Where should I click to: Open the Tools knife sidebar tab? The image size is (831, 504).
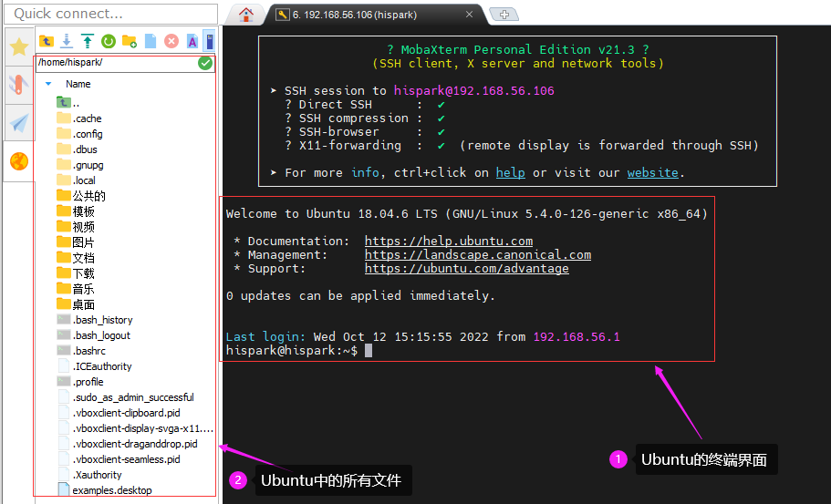click(18, 86)
